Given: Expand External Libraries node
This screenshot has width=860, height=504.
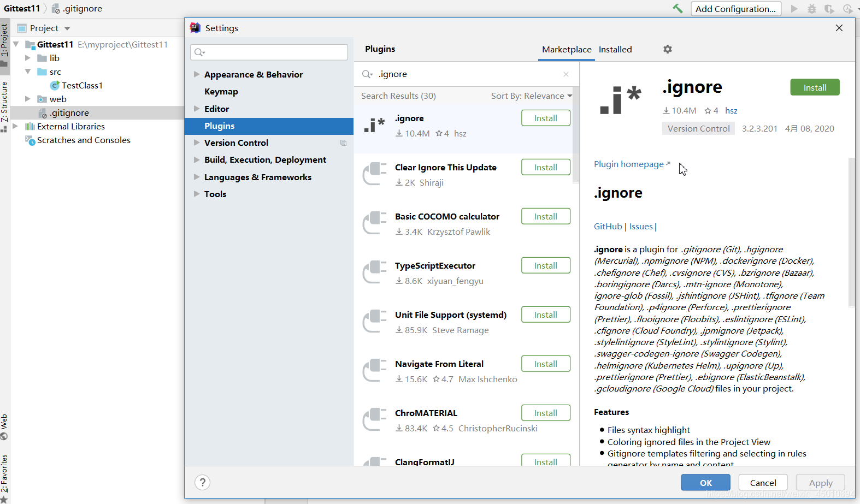Looking at the screenshot, I should [x=15, y=126].
